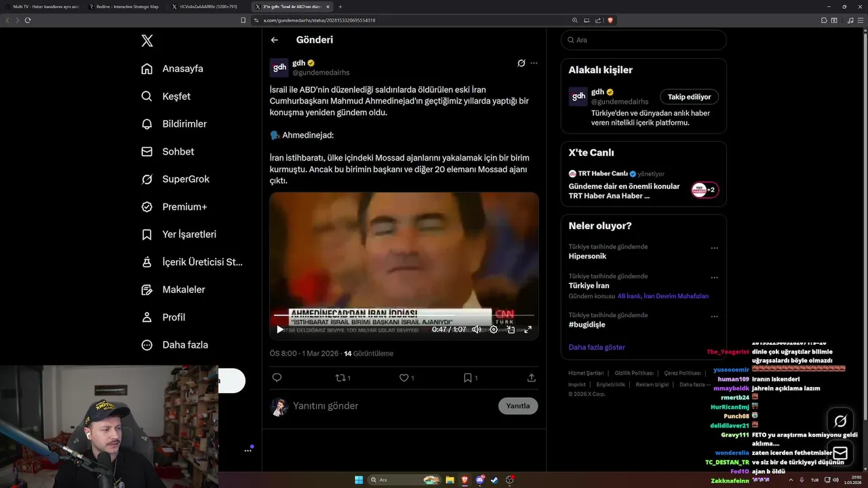Open Anasayfa home page
The width and height of the screenshot is (868, 488).
(x=172, y=68)
